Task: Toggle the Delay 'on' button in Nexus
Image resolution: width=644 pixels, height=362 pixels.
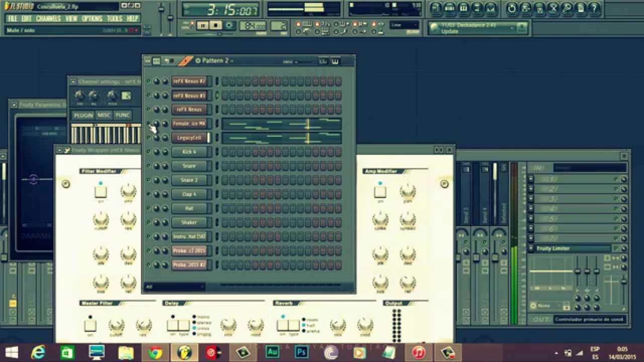Action: pyautogui.click(x=173, y=325)
